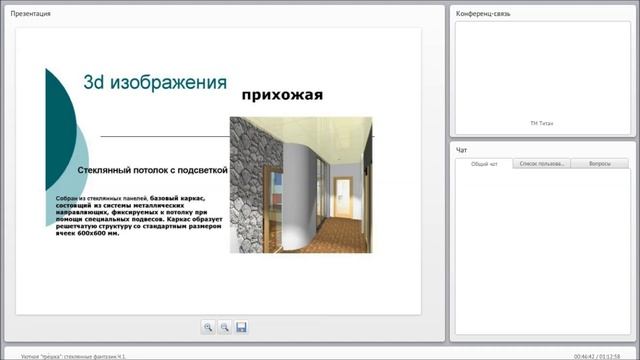
Task: Click the paragraph starting 'Собран из стеклянных панелей'
Action: click(139, 216)
